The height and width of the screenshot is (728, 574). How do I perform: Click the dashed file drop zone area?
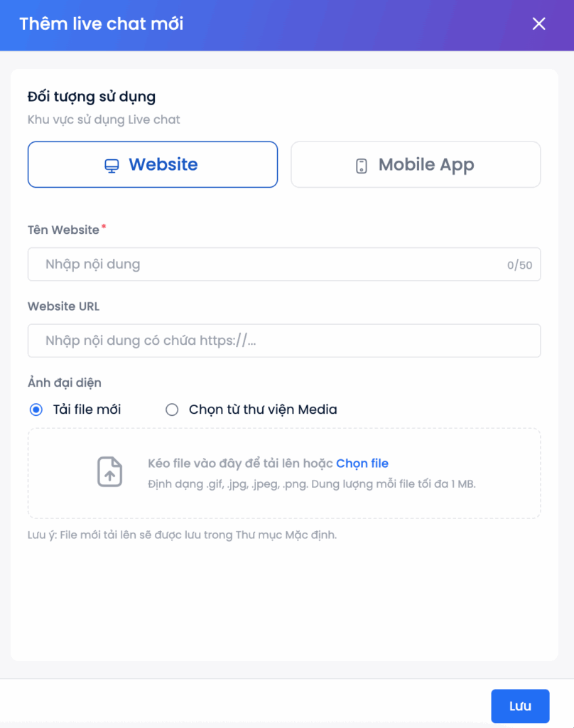coord(284,473)
